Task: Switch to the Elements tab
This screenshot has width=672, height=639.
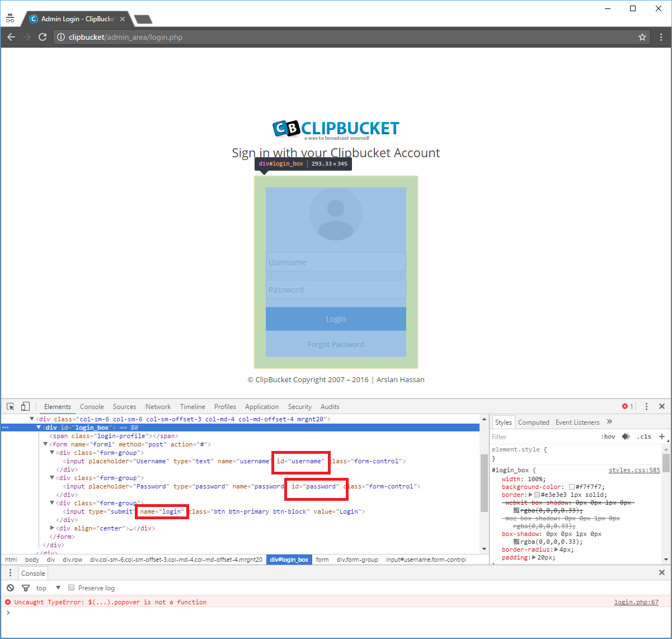Action: point(58,407)
